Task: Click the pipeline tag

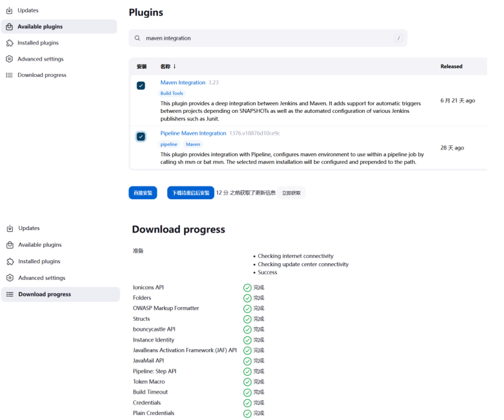Action: click(169, 144)
